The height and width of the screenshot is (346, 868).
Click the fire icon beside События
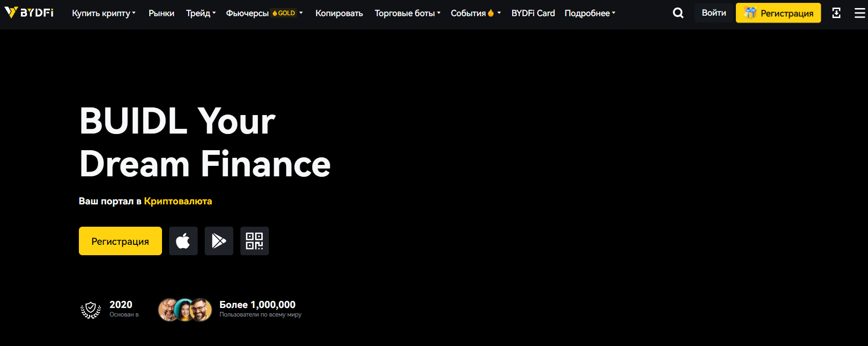pyautogui.click(x=491, y=13)
